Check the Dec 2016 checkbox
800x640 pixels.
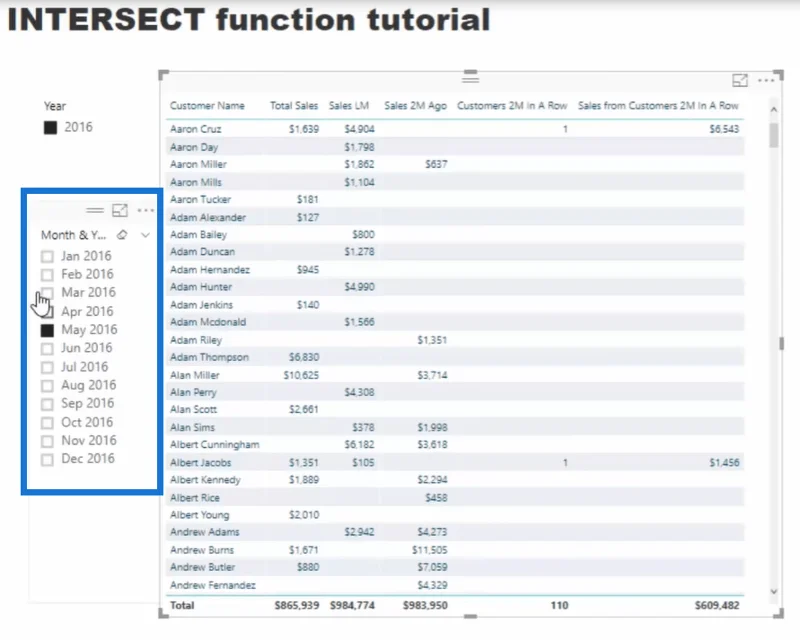pos(47,459)
